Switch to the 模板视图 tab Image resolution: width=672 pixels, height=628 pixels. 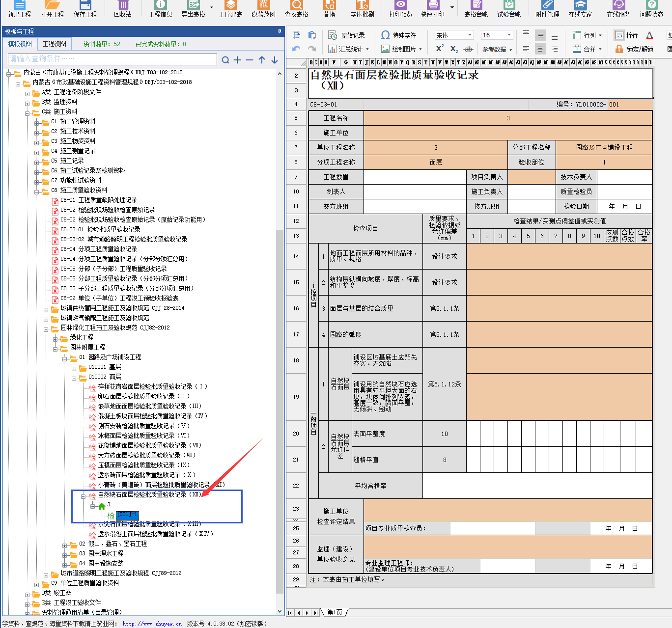[x=20, y=44]
